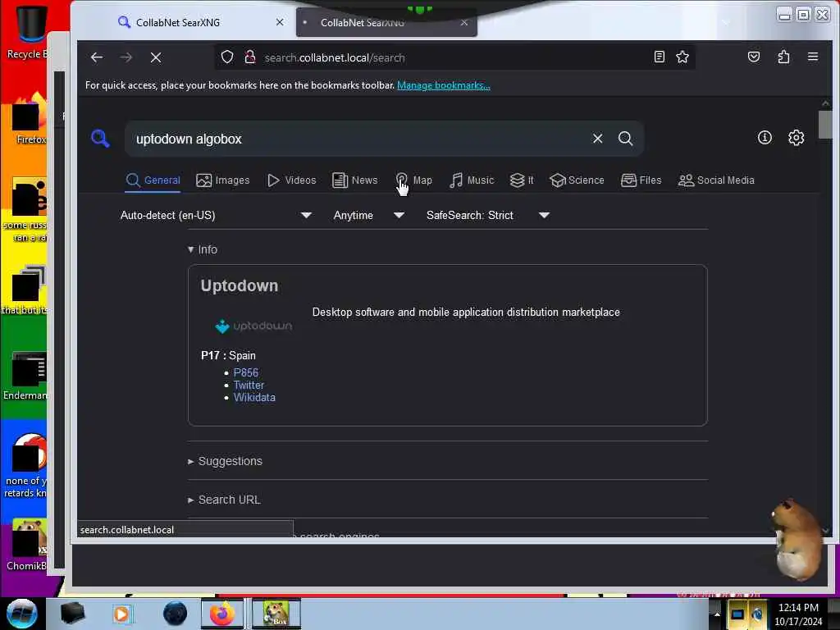Click the Uptodown infobox heading
This screenshot has width=840, height=630.
point(240,285)
